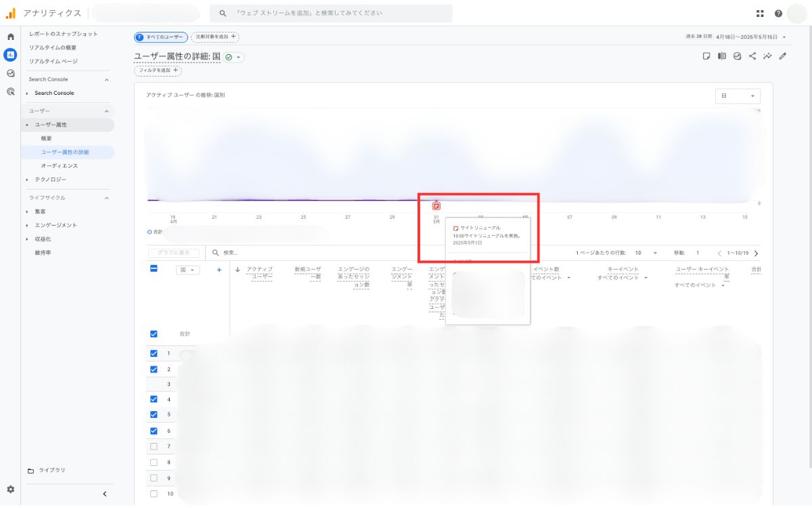
Task: Open the rows per page dropdown
Action: pyautogui.click(x=646, y=253)
